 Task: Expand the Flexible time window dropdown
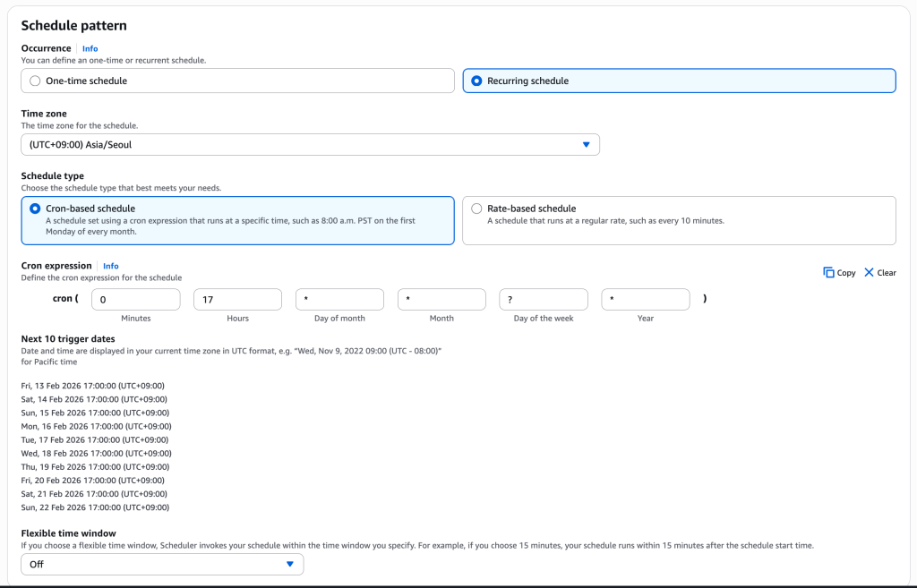tap(162, 564)
